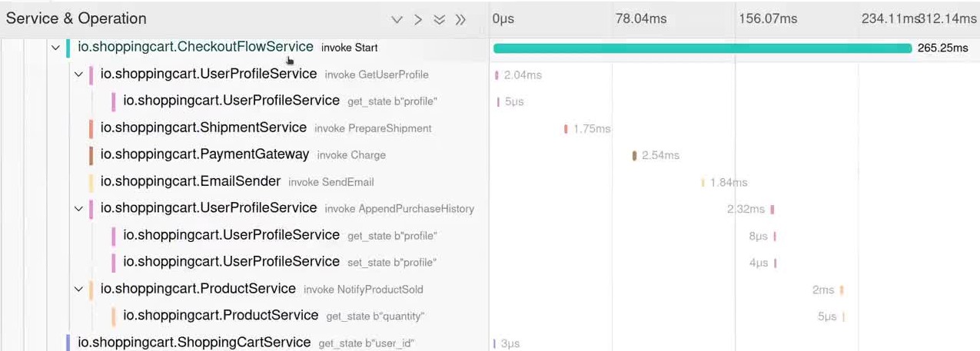This screenshot has width=980, height=351.
Task: Click the teal 265.25ms CheckoutFlowService span bar
Action: 702,48
